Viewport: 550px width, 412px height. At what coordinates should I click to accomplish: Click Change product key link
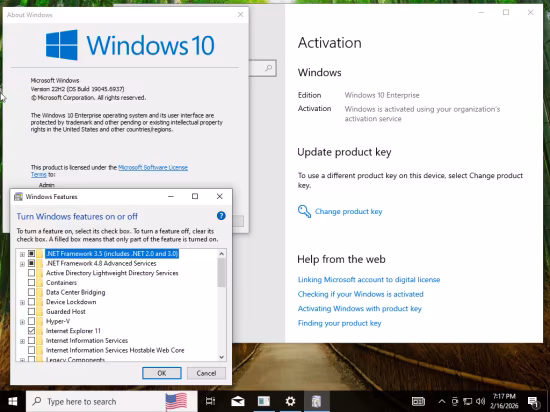(348, 211)
